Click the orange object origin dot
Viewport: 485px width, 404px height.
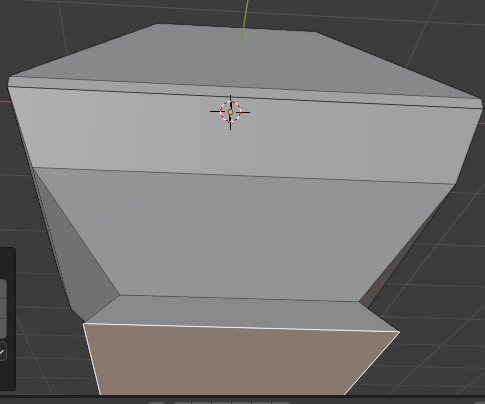coord(230,112)
